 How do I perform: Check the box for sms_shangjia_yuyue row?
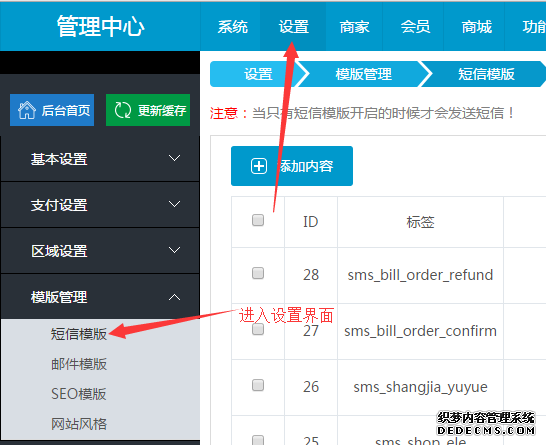[x=258, y=385]
